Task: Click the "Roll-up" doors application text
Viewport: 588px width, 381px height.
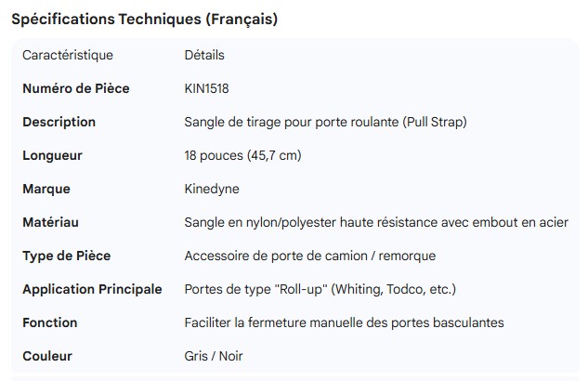Action: click(320, 289)
